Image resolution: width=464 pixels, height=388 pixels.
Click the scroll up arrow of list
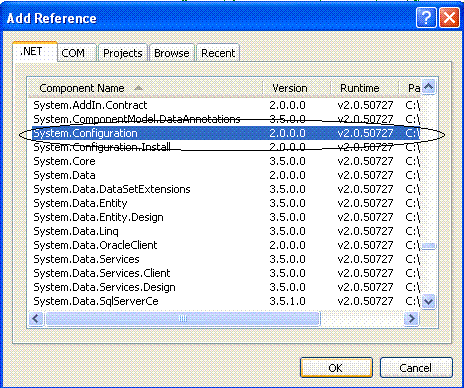tap(428, 87)
